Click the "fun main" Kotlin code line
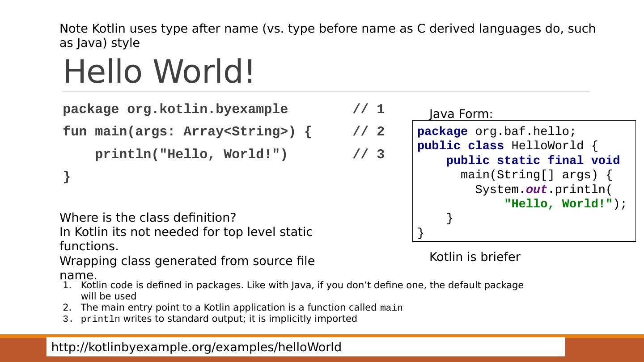Screen dimensions: 644x362 click(x=187, y=132)
